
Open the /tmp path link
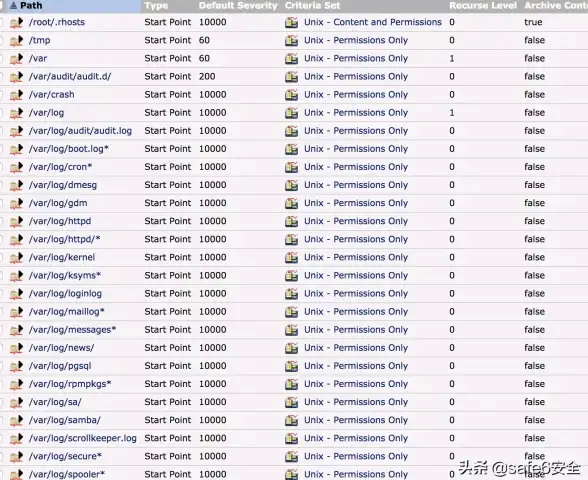coord(40,40)
